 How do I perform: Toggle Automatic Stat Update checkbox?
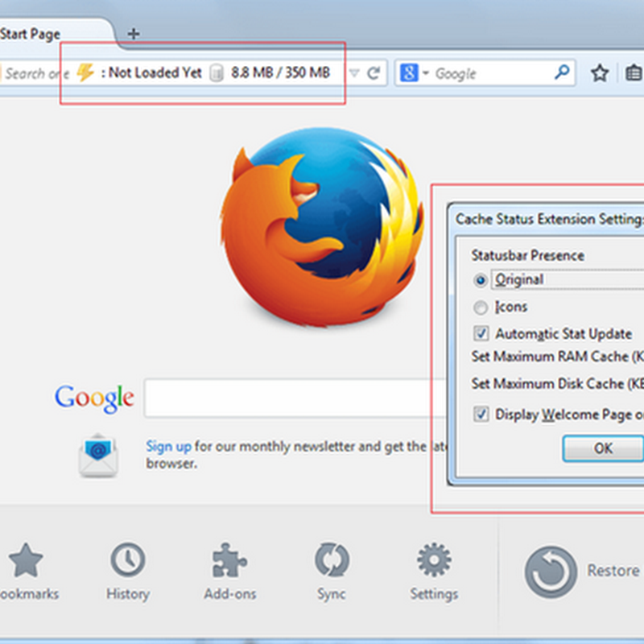(481, 333)
